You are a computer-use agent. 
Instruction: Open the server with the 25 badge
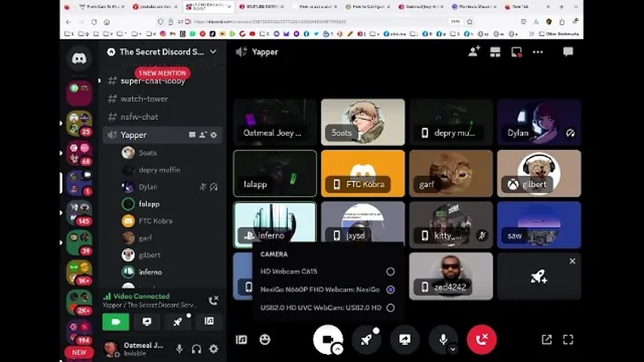(79, 124)
